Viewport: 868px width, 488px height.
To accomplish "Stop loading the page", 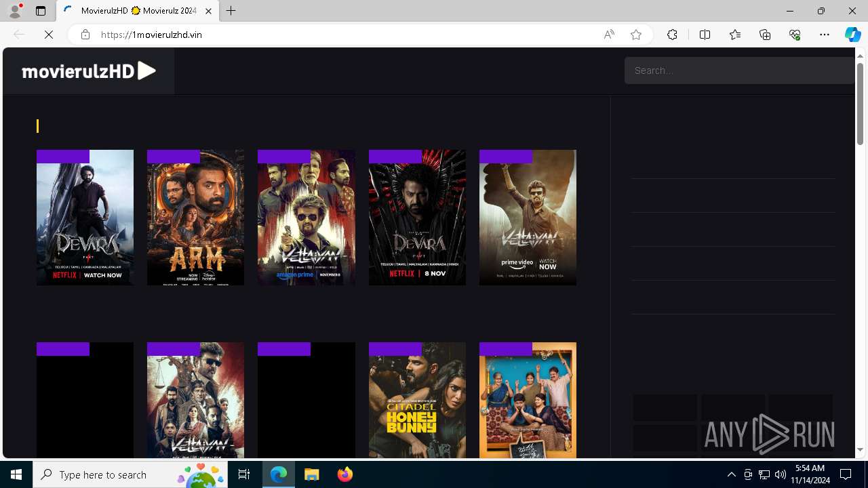I will tap(49, 35).
